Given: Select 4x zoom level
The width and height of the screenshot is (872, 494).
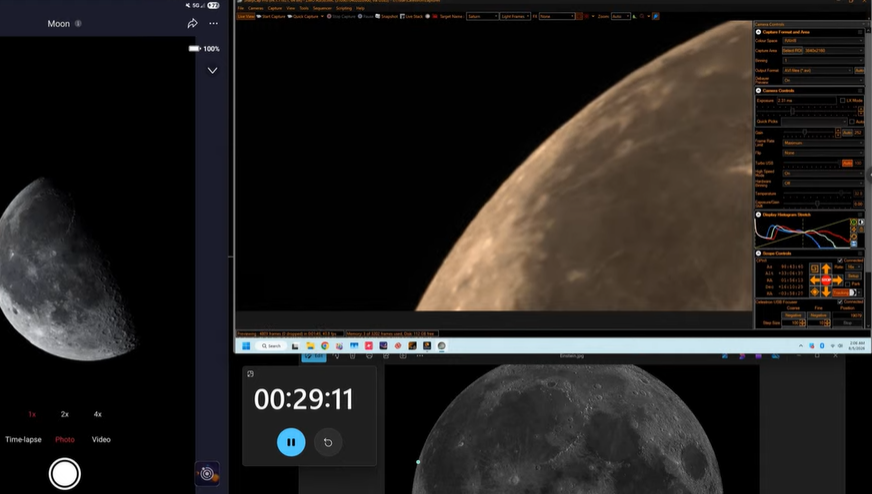Looking at the screenshot, I should [97, 414].
